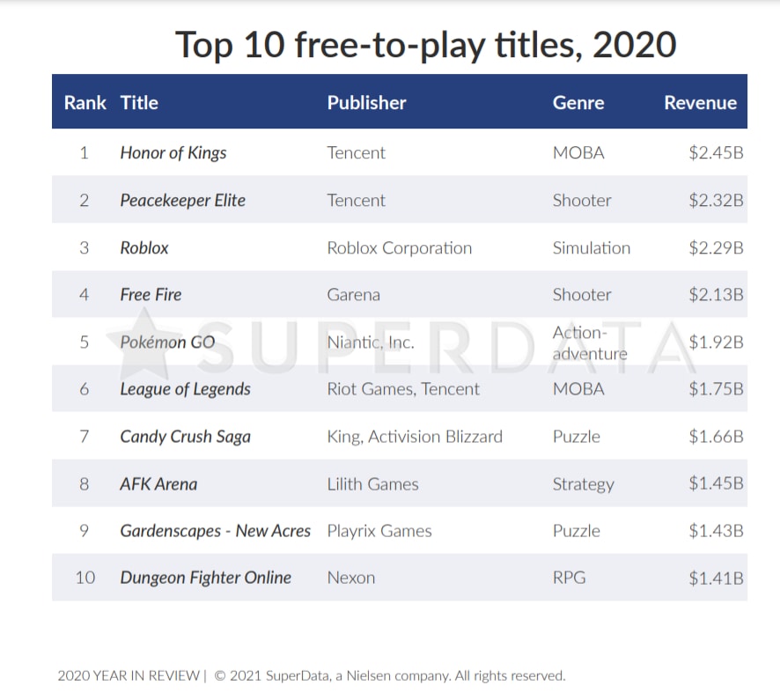Click the Publisher column header
This screenshot has height=700, width=780.
pos(366,103)
